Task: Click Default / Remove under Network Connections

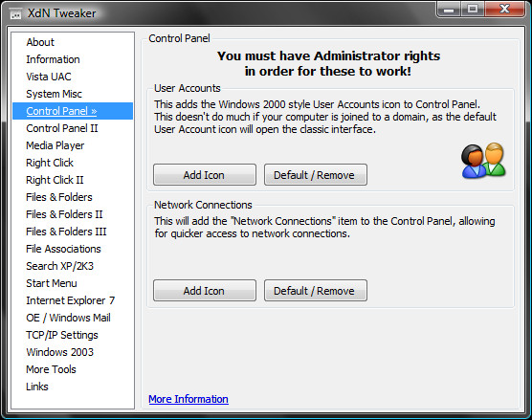Action: tap(316, 291)
